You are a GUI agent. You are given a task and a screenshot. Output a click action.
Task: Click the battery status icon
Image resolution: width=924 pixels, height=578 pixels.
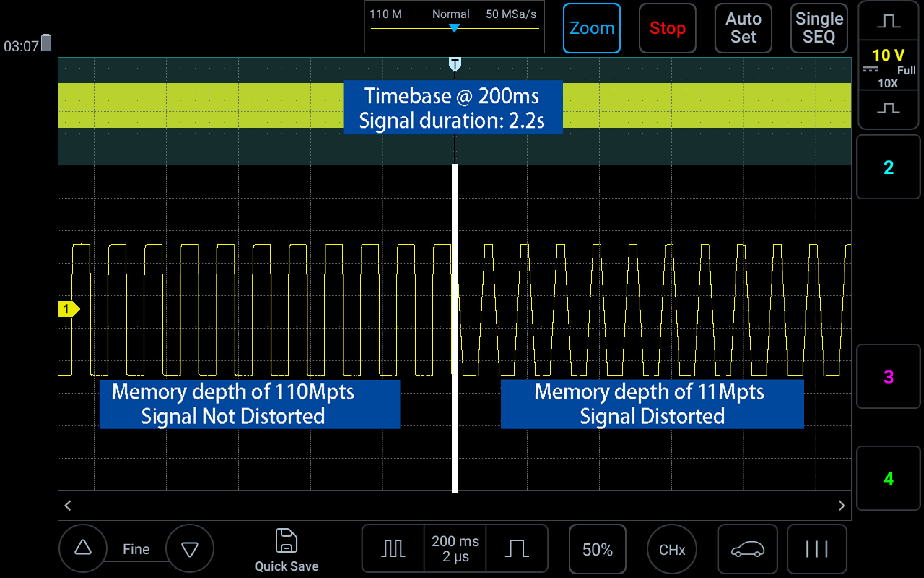[46, 42]
